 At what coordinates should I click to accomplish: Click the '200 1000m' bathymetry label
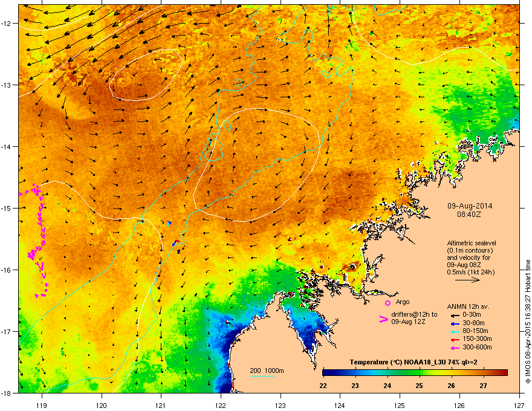(267, 371)
